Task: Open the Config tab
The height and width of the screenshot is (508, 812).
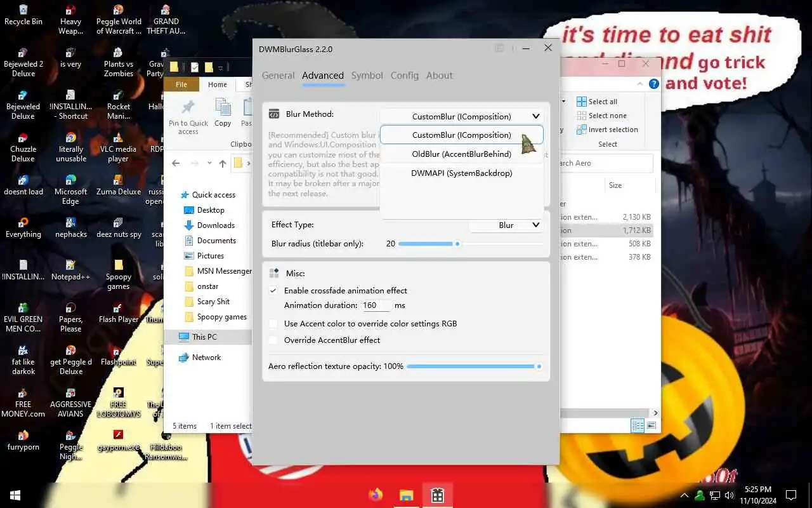Action: point(405,75)
